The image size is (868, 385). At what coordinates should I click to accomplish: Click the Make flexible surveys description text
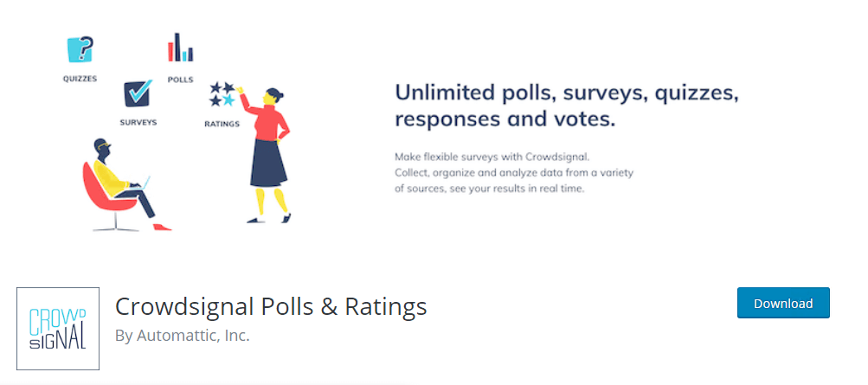[492, 157]
